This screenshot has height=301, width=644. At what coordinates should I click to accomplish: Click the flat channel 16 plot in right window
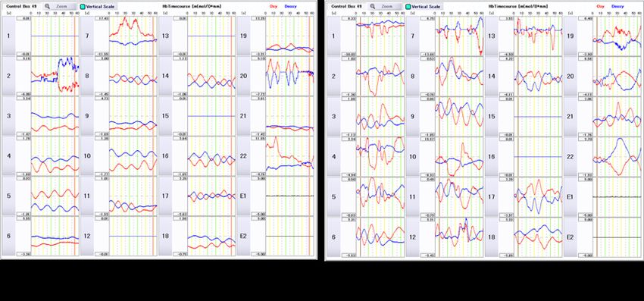click(x=538, y=157)
